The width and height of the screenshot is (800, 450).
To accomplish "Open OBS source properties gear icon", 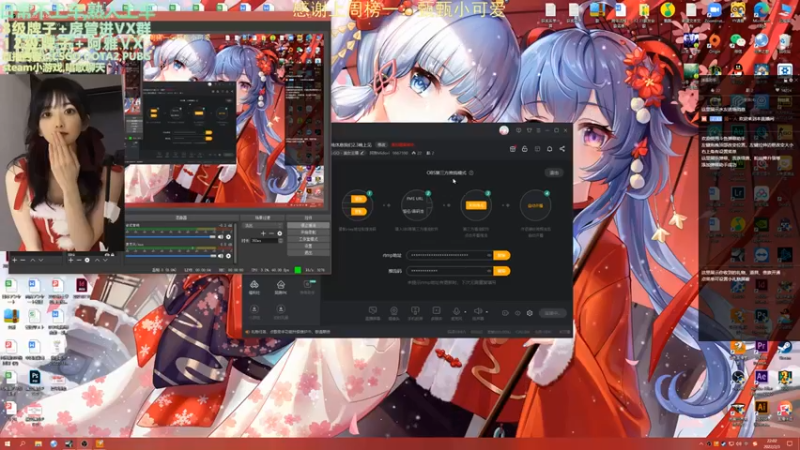I will (87, 260).
